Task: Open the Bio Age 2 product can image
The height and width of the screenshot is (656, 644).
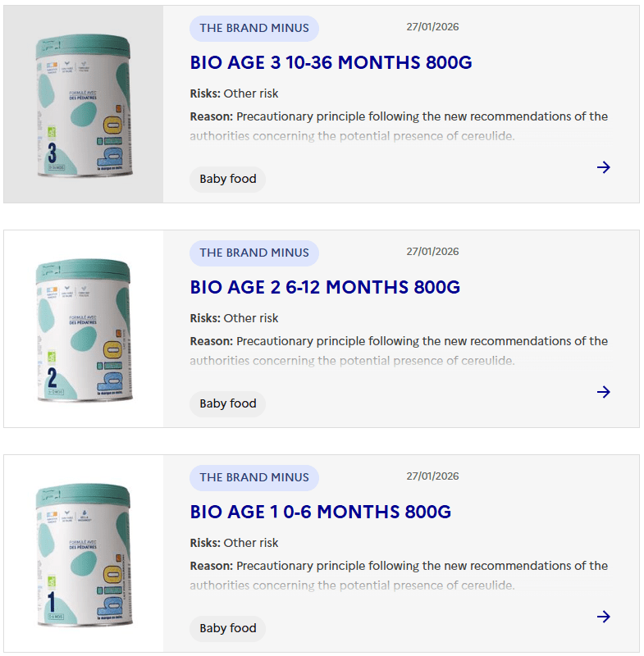Action: (x=83, y=330)
